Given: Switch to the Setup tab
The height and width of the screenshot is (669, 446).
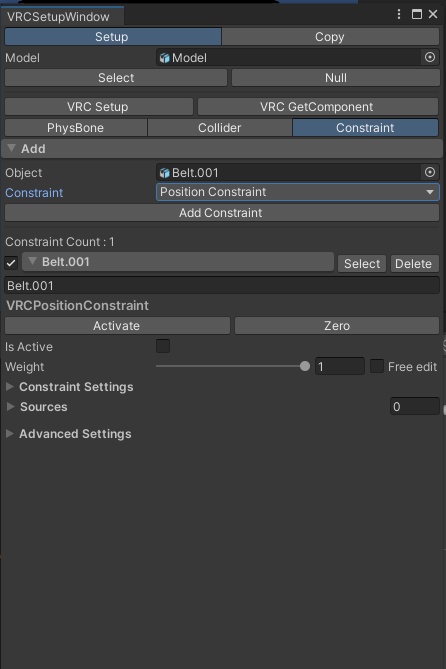Looking at the screenshot, I should click(x=113, y=37).
